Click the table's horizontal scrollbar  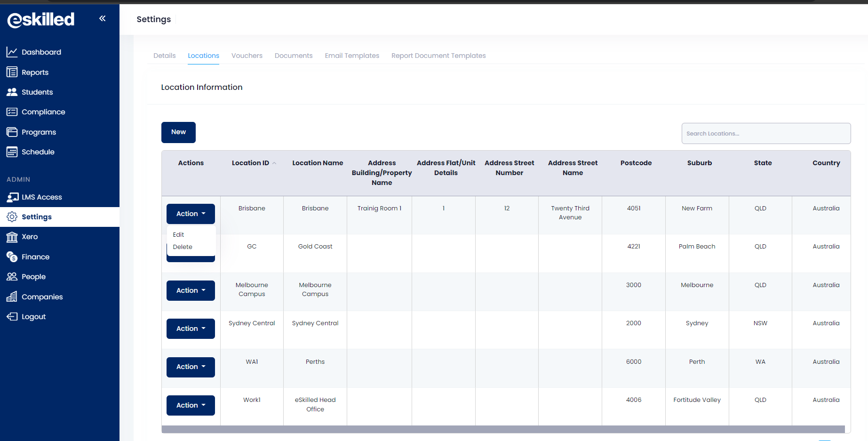(x=503, y=429)
